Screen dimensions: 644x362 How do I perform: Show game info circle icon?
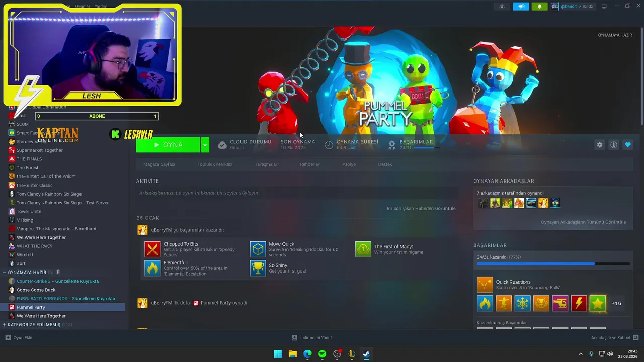coord(614,145)
